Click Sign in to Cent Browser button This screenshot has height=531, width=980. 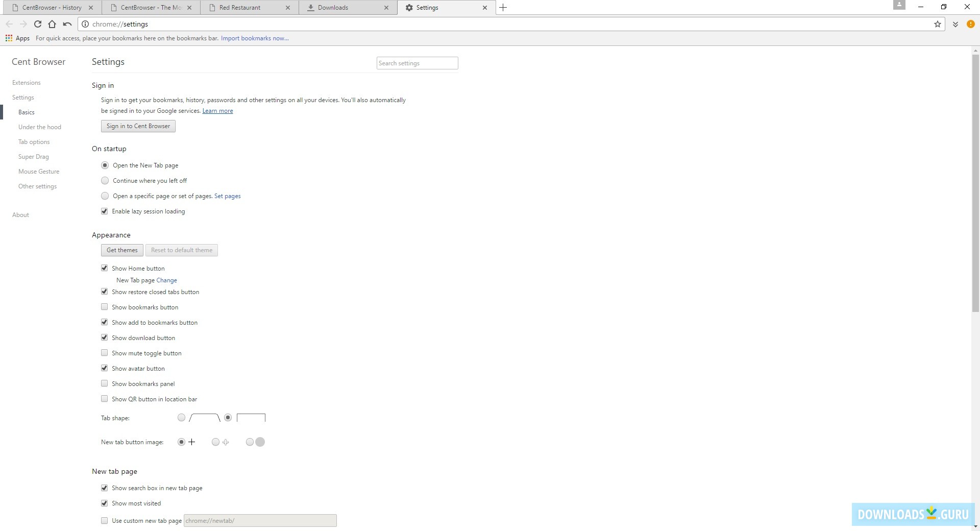[x=138, y=126]
